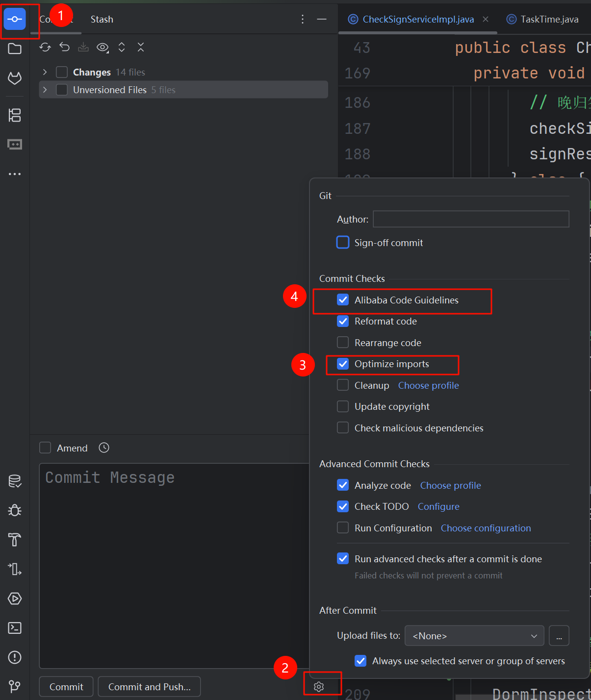Open view options with the eye icon
Viewport: 591px width, 700px height.
click(103, 47)
